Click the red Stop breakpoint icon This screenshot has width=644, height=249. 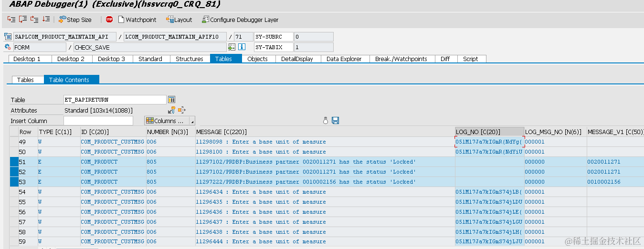(109, 20)
